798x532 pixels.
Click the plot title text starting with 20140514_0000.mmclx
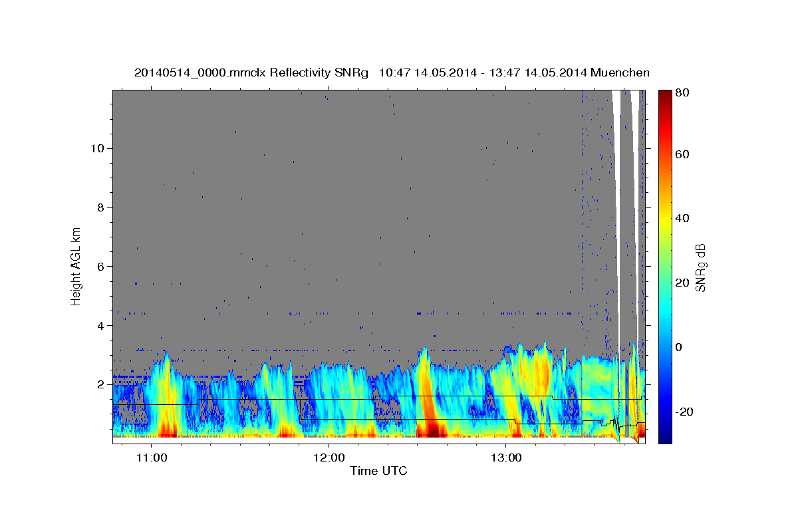(392, 72)
